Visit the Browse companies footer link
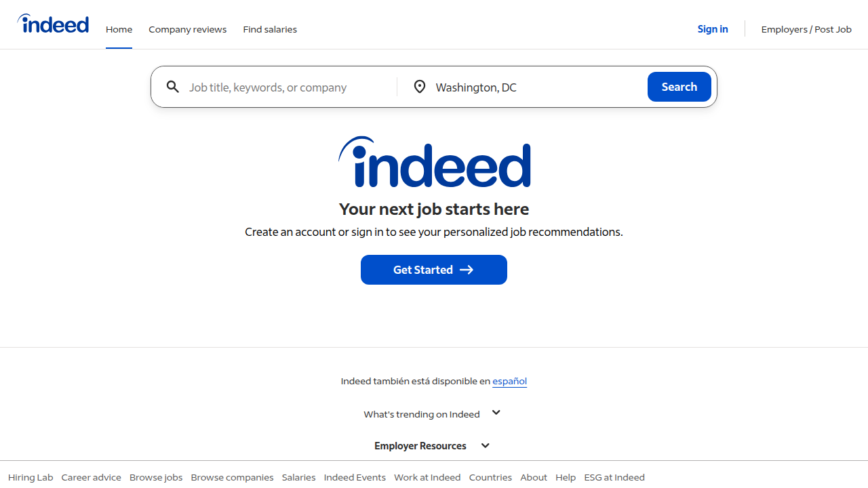 tap(232, 477)
